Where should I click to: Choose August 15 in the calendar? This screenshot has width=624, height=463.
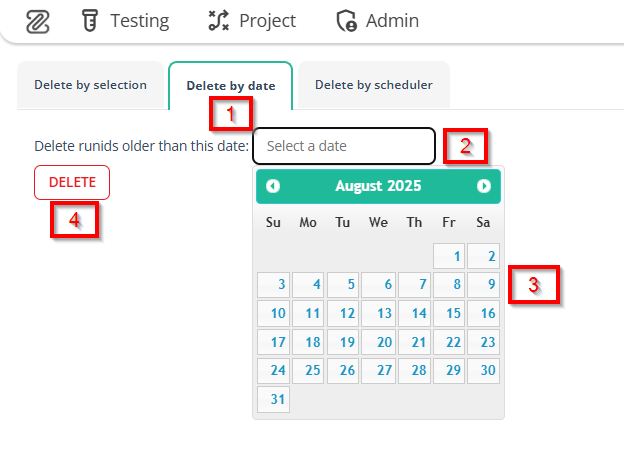(x=449, y=314)
